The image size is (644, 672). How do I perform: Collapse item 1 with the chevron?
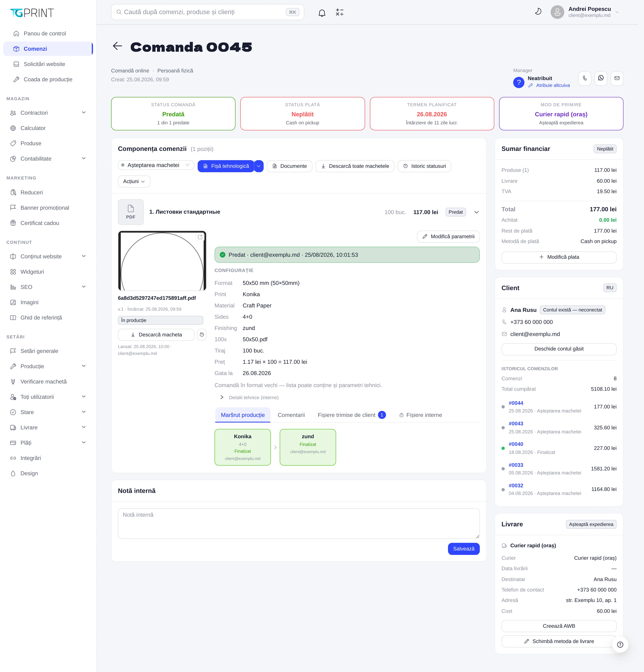(x=476, y=212)
